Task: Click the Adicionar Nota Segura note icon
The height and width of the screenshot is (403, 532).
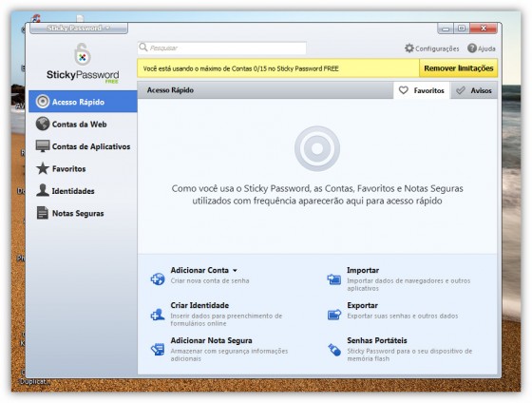Action: (x=158, y=350)
